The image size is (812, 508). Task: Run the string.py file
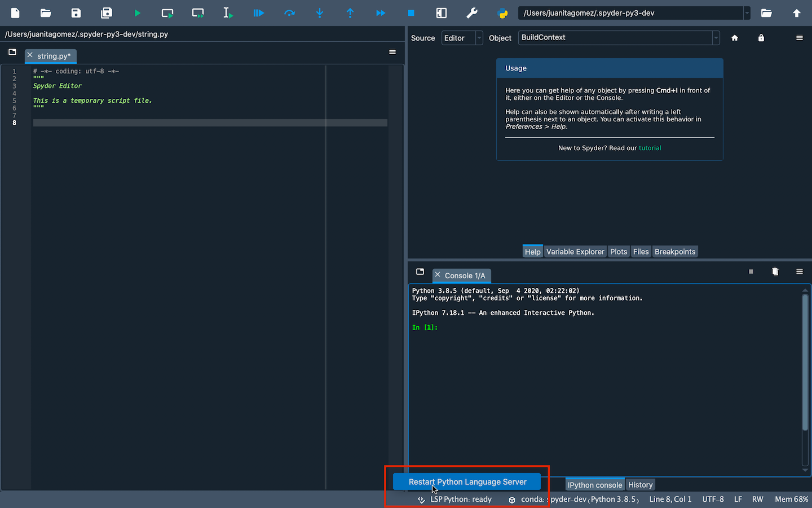[138, 12]
